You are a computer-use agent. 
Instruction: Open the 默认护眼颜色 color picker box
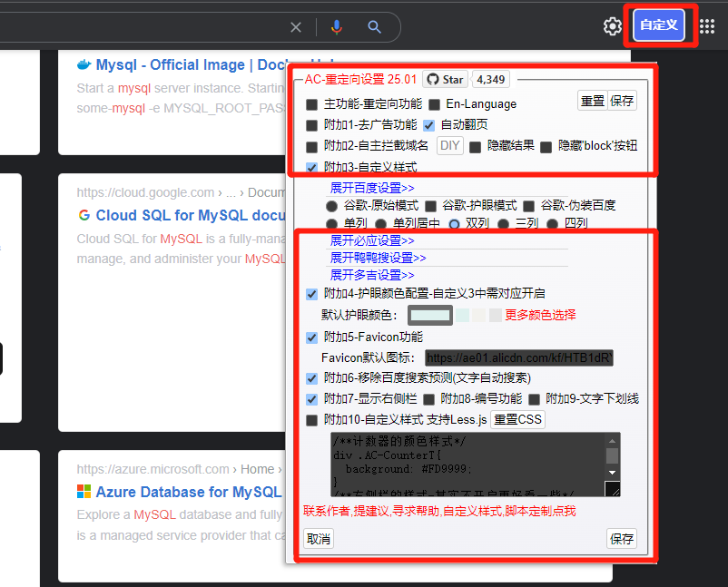pyautogui.click(x=430, y=315)
